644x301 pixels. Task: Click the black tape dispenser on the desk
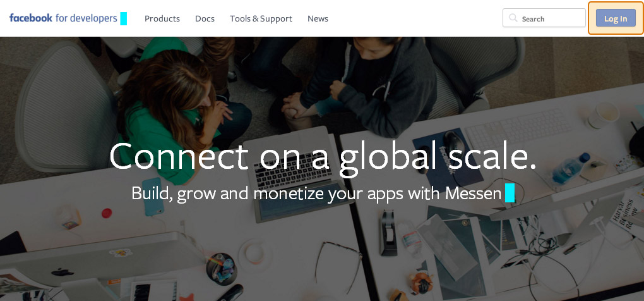tap(388, 232)
